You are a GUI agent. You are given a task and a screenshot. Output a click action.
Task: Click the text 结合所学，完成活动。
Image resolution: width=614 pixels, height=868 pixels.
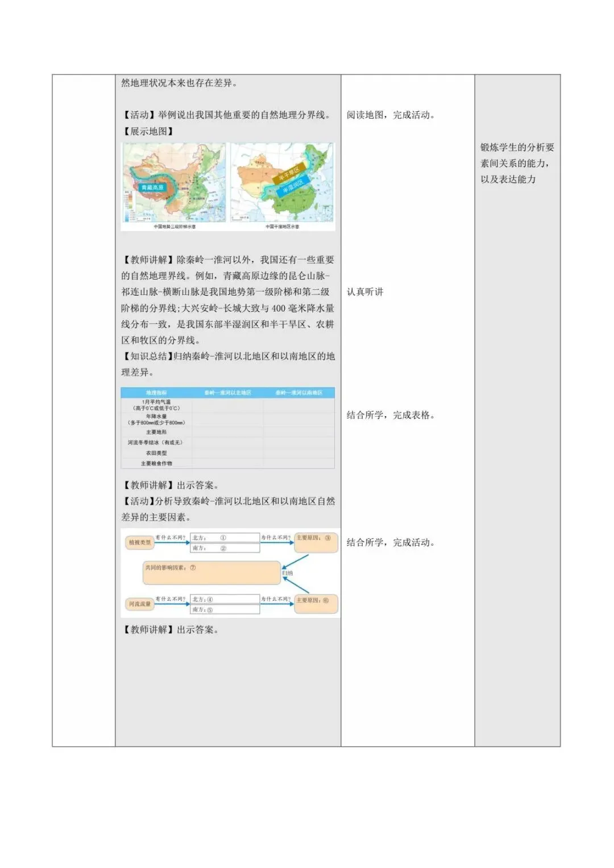(391, 542)
